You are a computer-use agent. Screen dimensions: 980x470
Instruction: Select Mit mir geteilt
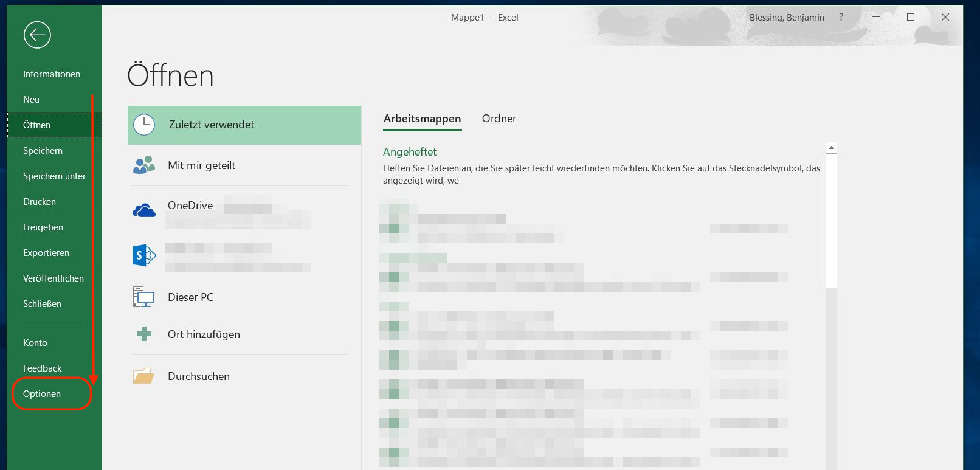[x=244, y=165]
